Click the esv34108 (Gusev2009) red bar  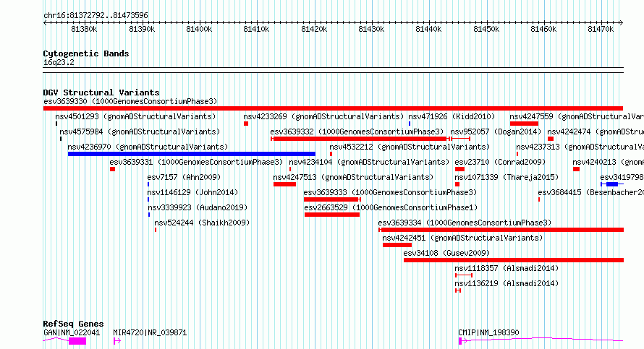click(x=514, y=260)
